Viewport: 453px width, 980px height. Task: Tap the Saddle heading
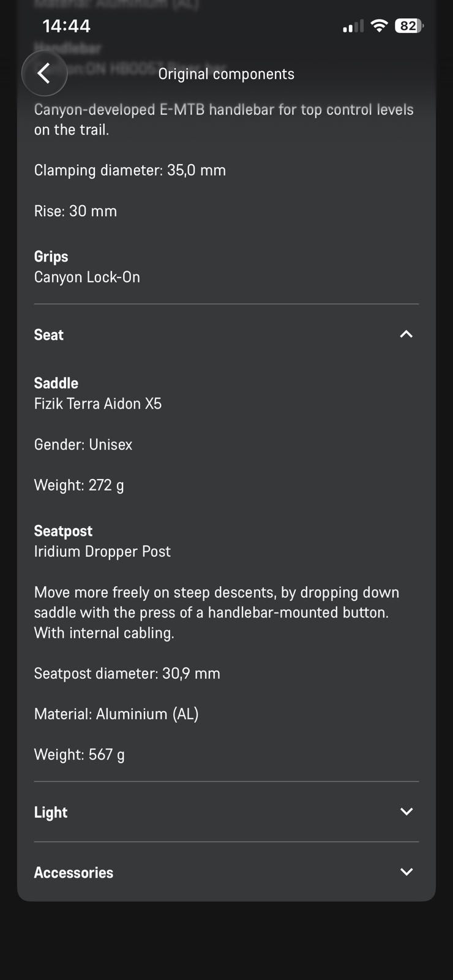pyautogui.click(x=56, y=383)
